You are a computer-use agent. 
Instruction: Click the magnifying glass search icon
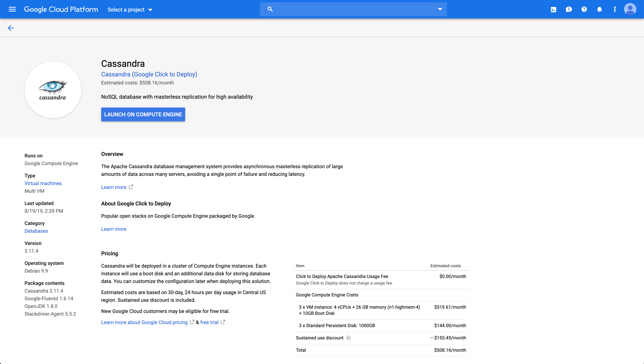click(x=270, y=9)
